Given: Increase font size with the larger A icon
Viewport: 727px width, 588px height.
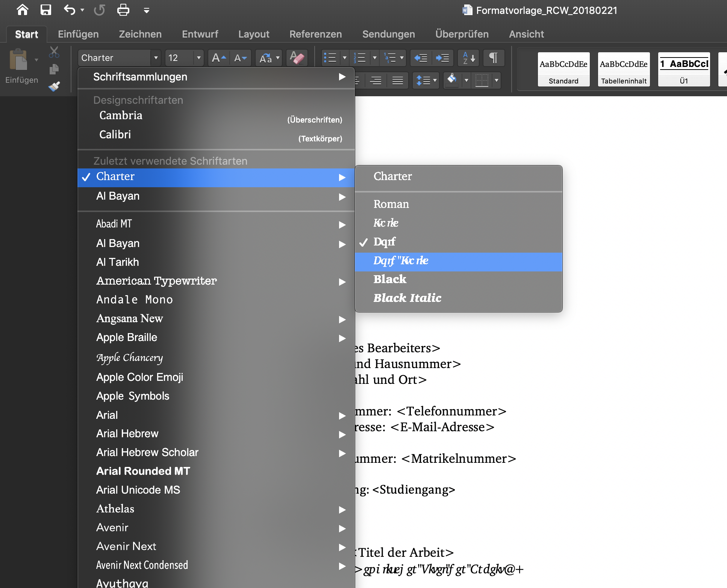Looking at the screenshot, I should coord(218,58).
